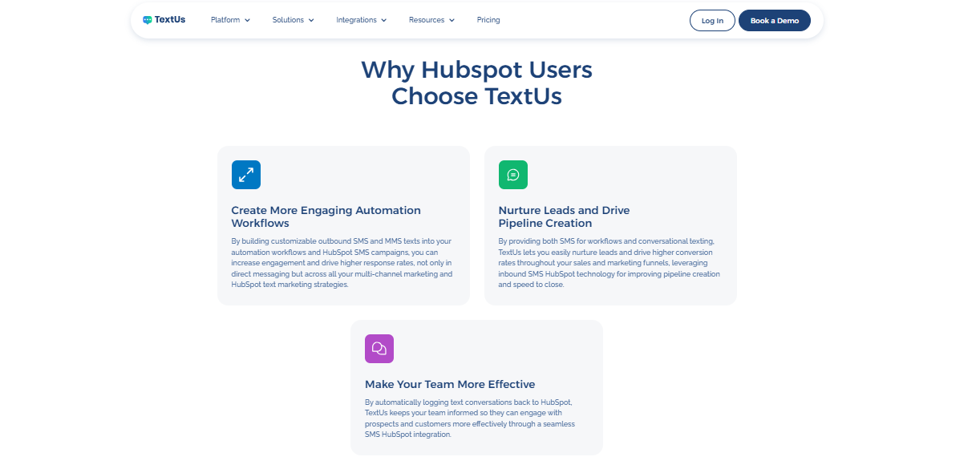Select the icon above Nurture Leads and Drive
The width and height of the screenshot is (980, 469).
tap(513, 174)
